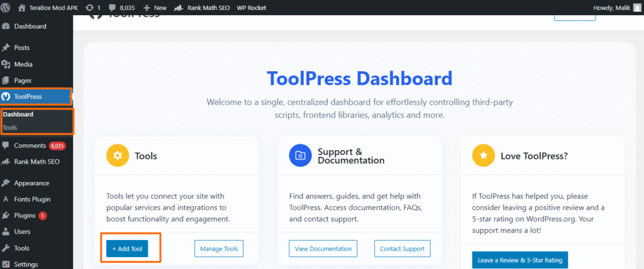
Task: Click the Settings sliders icon in sidebar
Action: pyautogui.click(x=6, y=264)
